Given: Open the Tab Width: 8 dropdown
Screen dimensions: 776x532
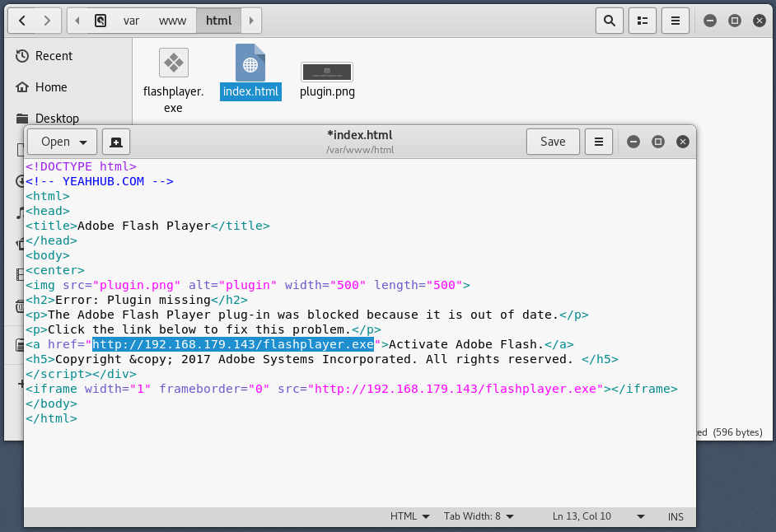Looking at the screenshot, I should [x=479, y=516].
